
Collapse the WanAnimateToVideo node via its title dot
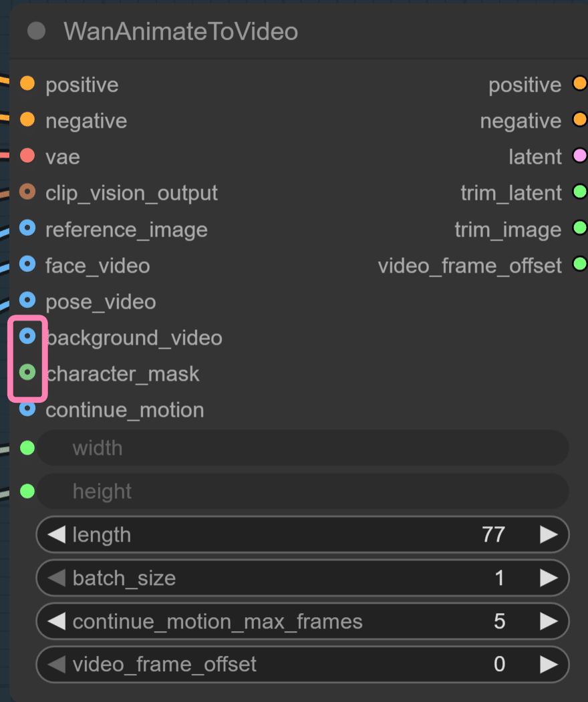[37, 30]
